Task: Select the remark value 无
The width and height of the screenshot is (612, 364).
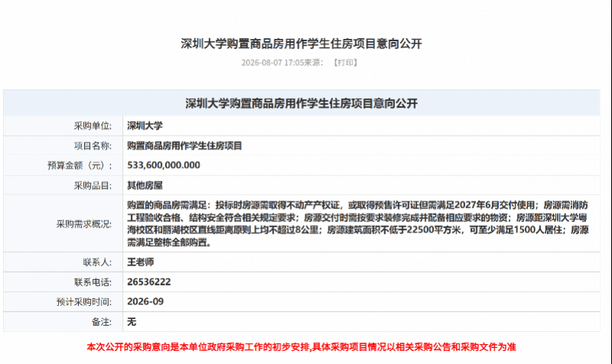Action: 131,322
